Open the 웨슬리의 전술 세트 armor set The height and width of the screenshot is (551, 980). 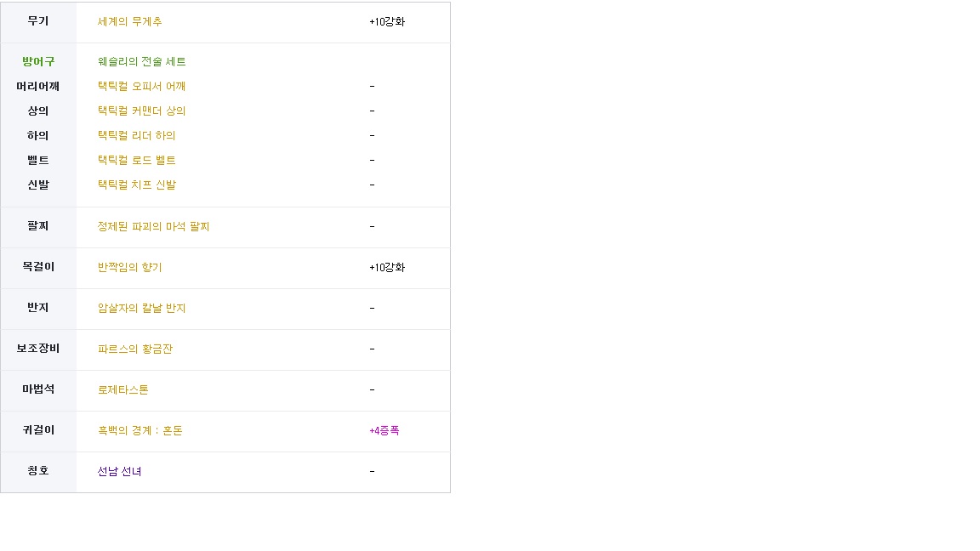point(141,62)
